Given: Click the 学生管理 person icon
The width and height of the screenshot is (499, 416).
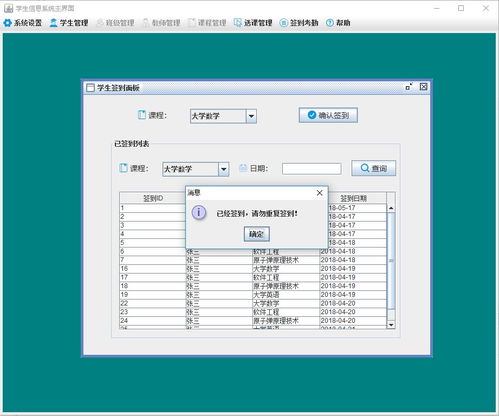Looking at the screenshot, I should click(53, 23).
